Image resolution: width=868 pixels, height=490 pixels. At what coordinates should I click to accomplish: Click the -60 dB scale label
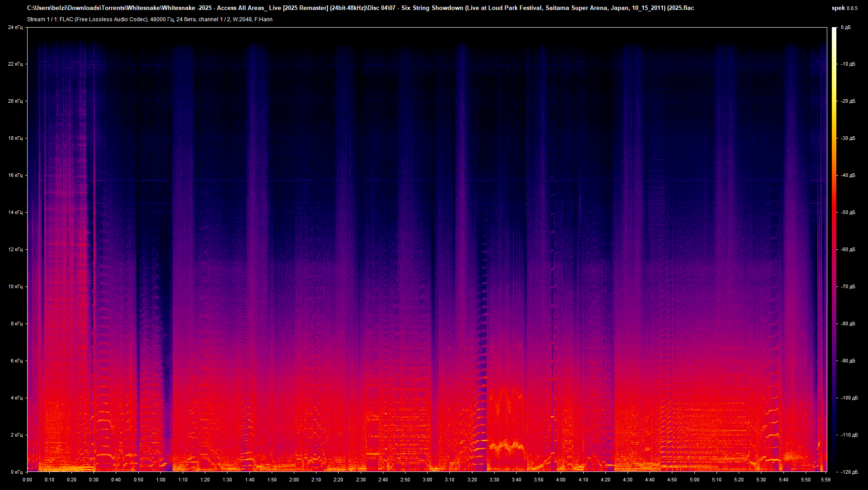point(848,249)
